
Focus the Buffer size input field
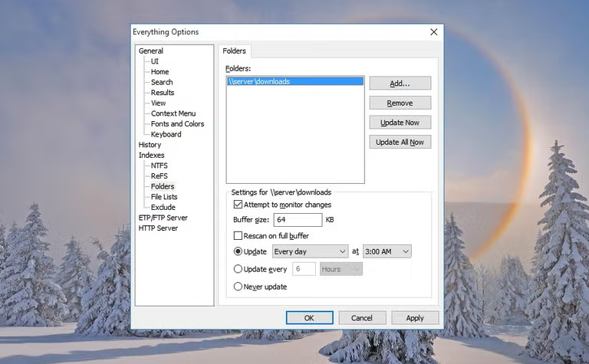(298, 220)
